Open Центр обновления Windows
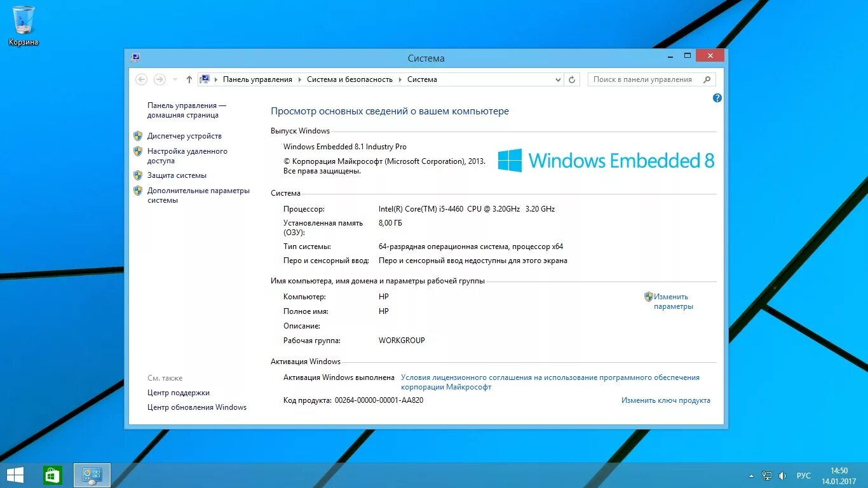This screenshot has height=488, width=868. point(197,407)
